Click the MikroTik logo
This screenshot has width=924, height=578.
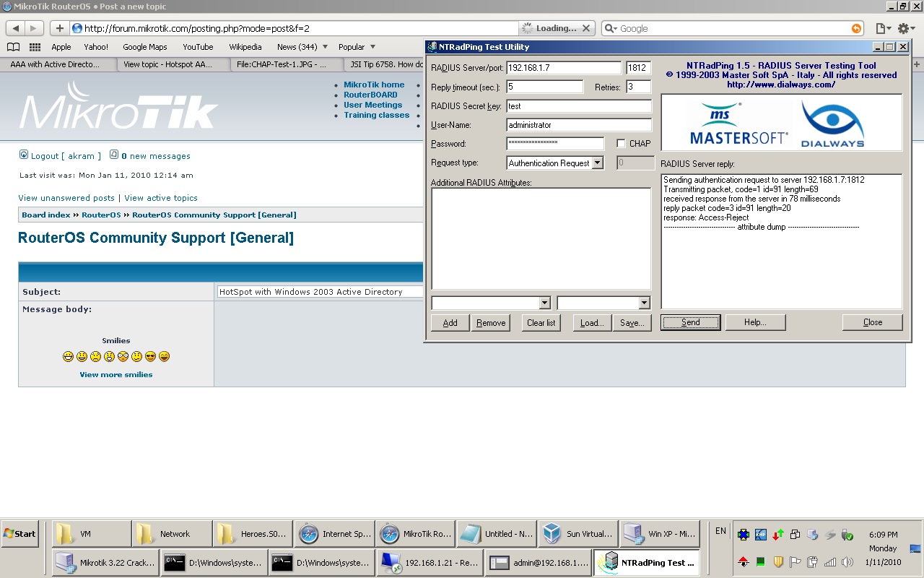click(118, 105)
